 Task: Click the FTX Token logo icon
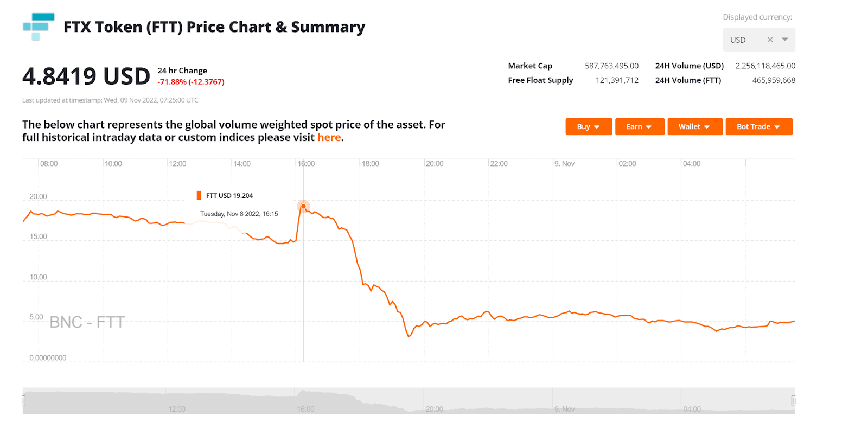pos(39,27)
